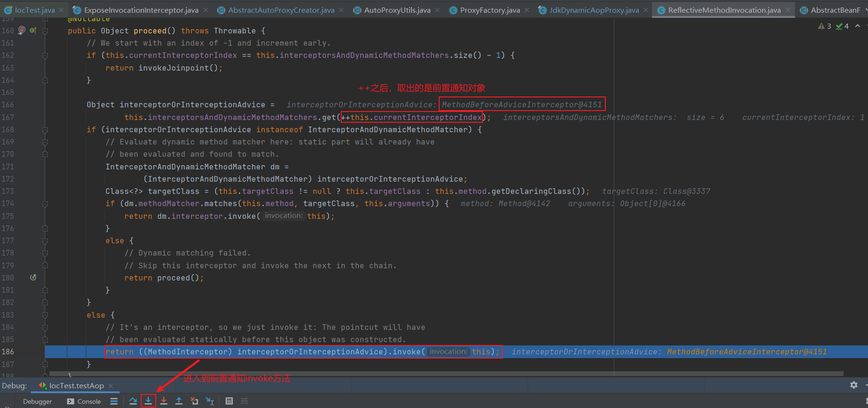This screenshot has width=868, height=408.
Task: Click the overriding method gutter icon on line 160
Action: point(33,30)
